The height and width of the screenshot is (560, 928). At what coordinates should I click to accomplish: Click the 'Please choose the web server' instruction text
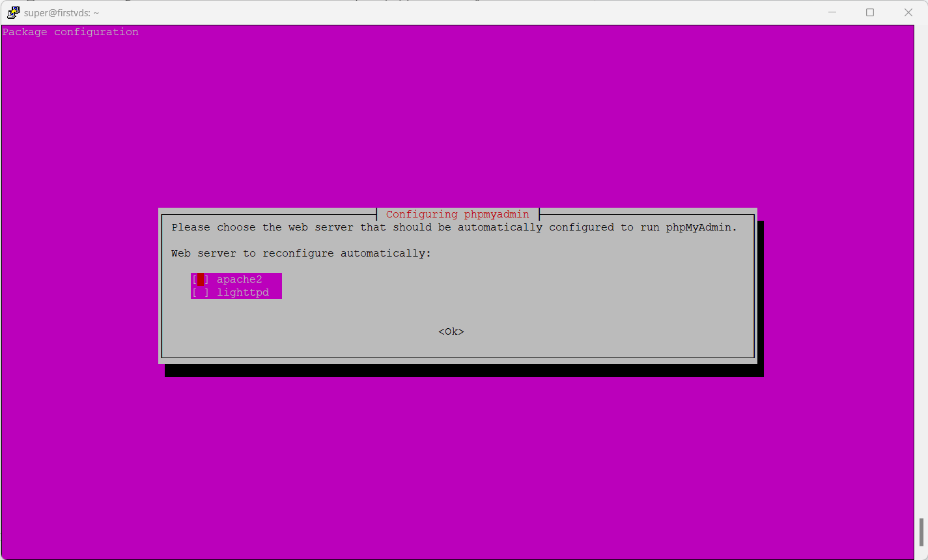(455, 227)
